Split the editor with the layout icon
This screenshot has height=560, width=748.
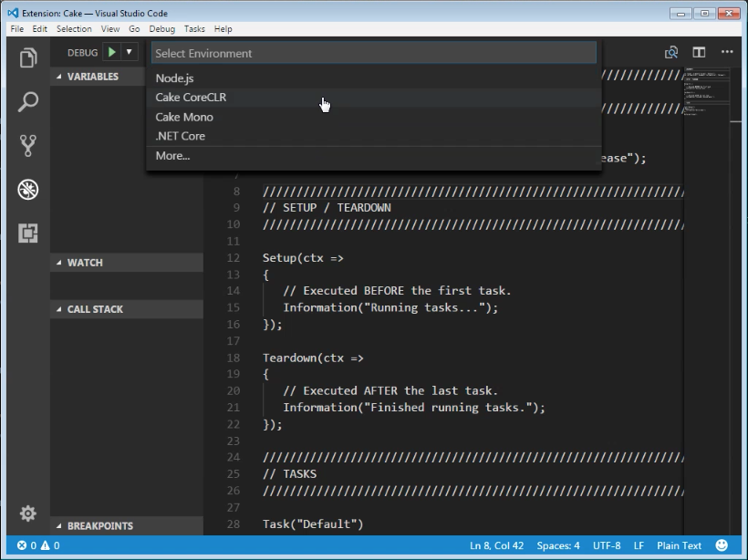tap(699, 52)
